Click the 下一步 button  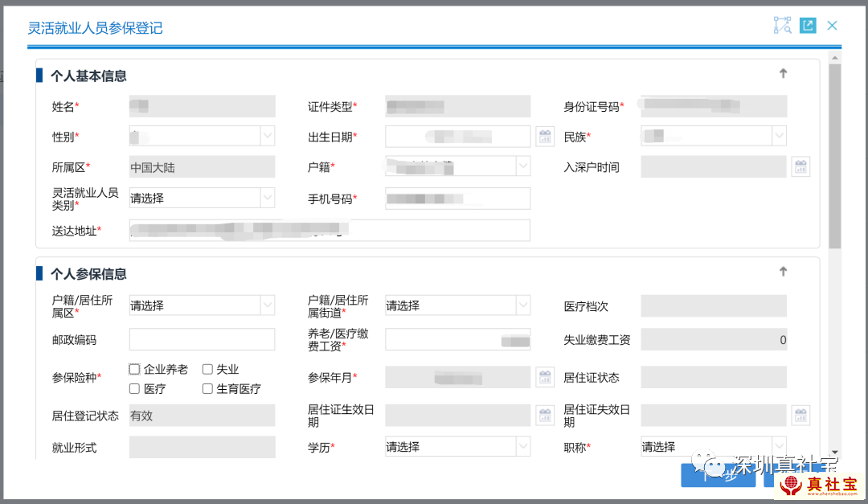point(718,475)
